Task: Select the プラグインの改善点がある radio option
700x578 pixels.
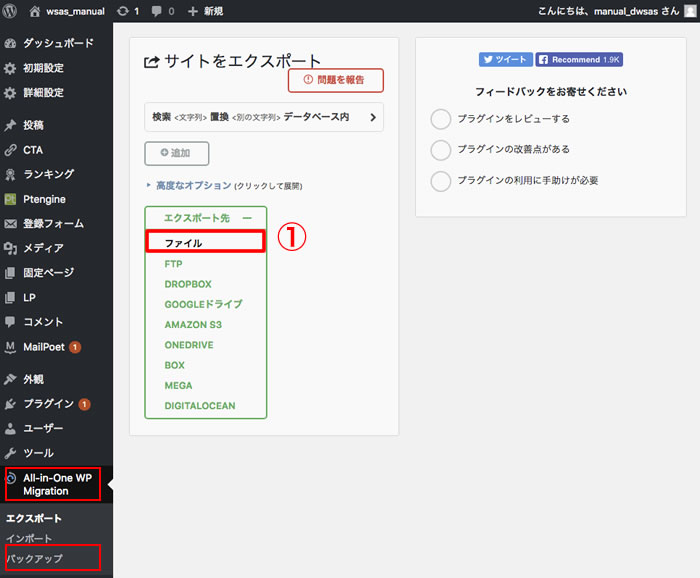Action: tap(441, 150)
